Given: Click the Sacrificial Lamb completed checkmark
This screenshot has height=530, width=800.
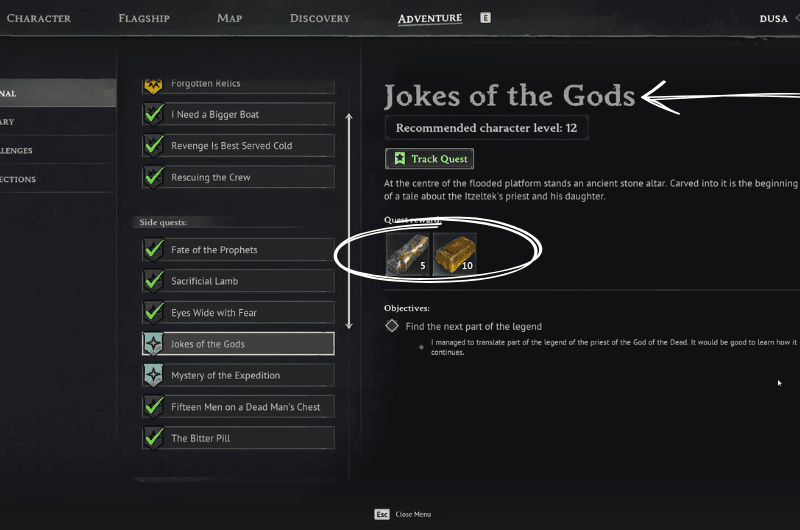Looking at the screenshot, I should click(x=154, y=281).
